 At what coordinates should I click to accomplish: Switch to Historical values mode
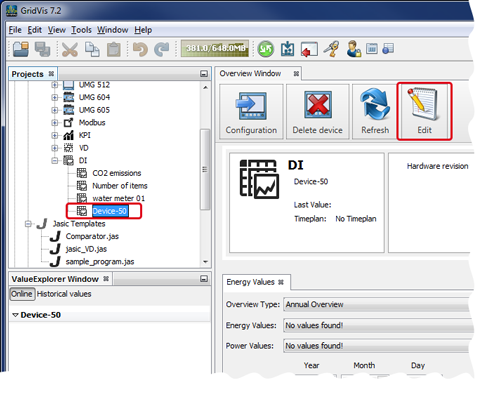click(64, 294)
